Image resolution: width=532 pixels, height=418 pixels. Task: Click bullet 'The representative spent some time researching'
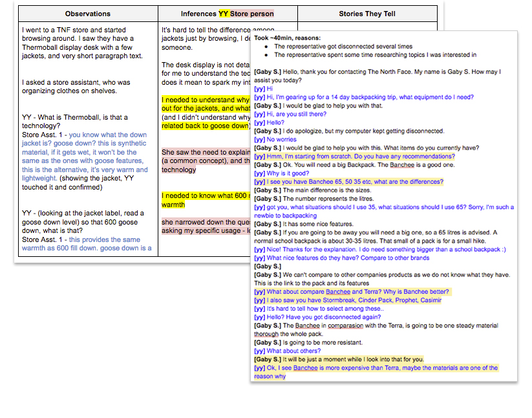pyautogui.click(x=376, y=55)
